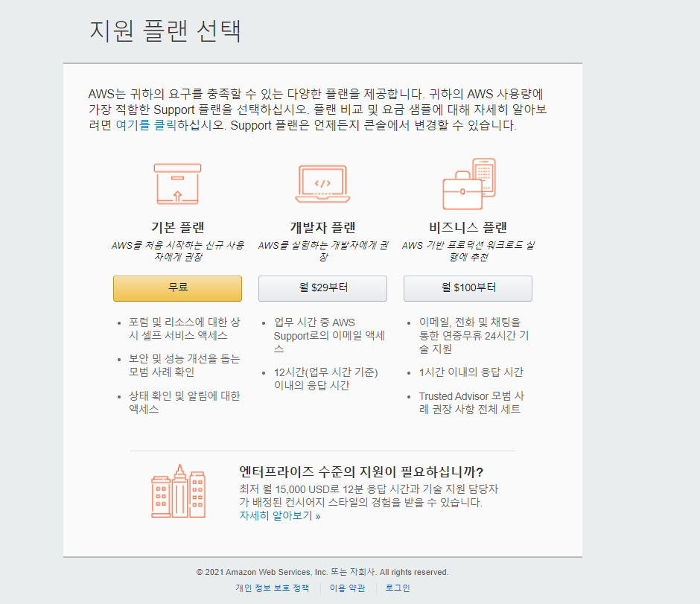Viewport: 700px width, 604px height.
Task: Click the 12시간(업무 시간 기준) response bullet
Action: coord(326,378)
